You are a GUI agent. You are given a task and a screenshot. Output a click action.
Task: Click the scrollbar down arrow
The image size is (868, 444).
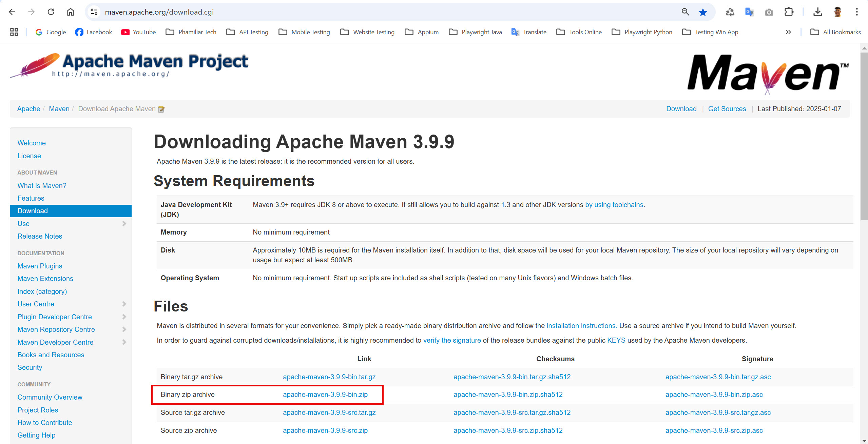[x=864, y=441]
